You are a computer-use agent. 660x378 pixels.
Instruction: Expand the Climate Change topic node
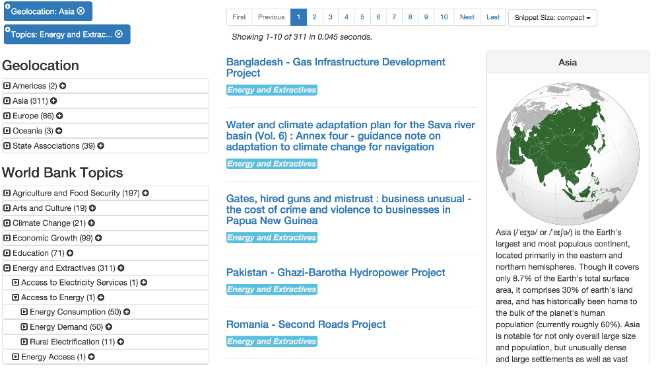click(7, 223)
